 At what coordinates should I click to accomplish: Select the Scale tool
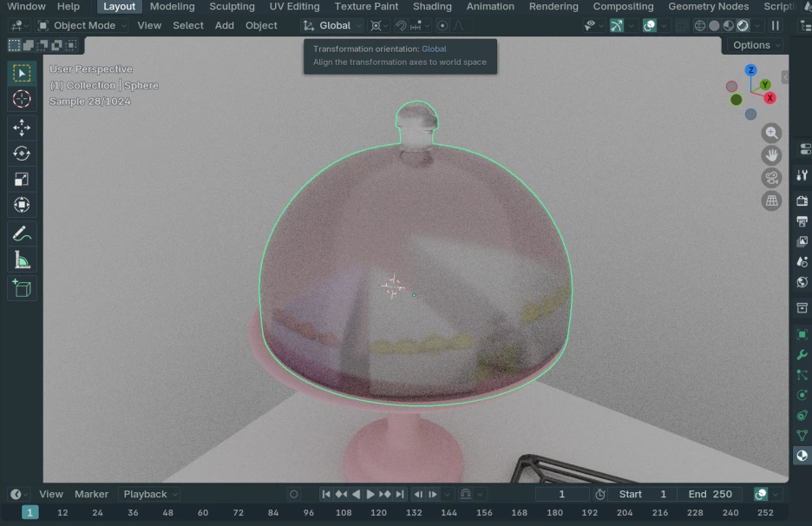[x=22, y=180]
